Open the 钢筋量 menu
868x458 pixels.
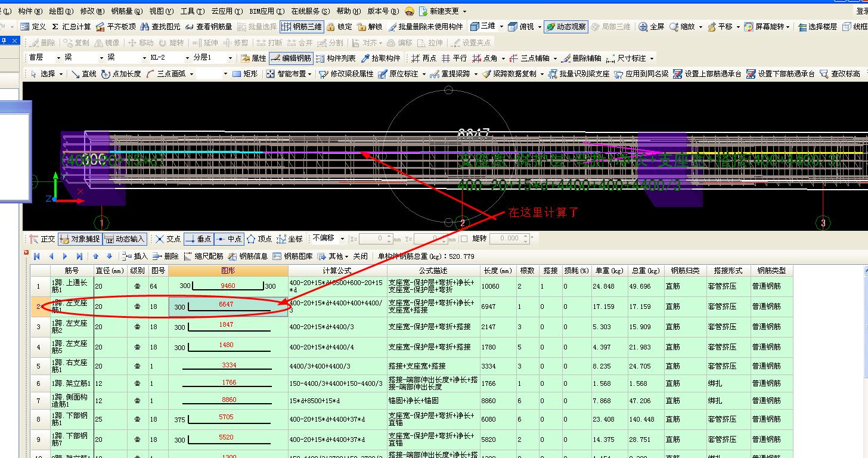[x=127, y=11]
